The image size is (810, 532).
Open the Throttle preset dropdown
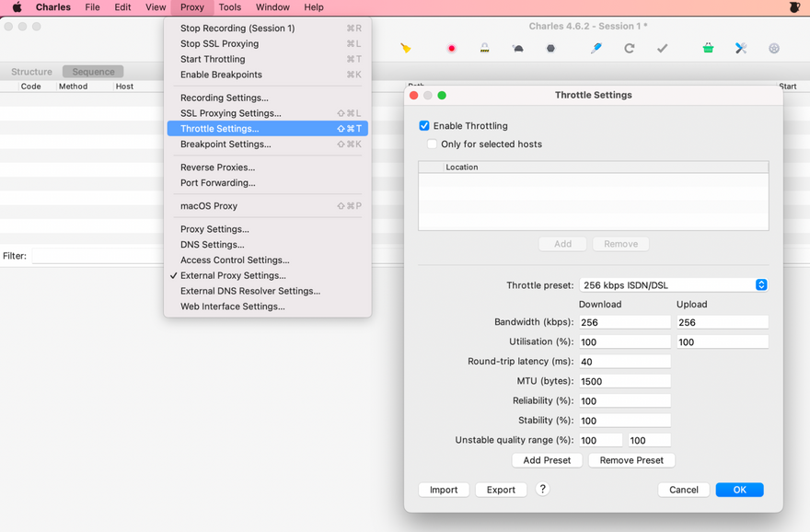tap(673, 285)
